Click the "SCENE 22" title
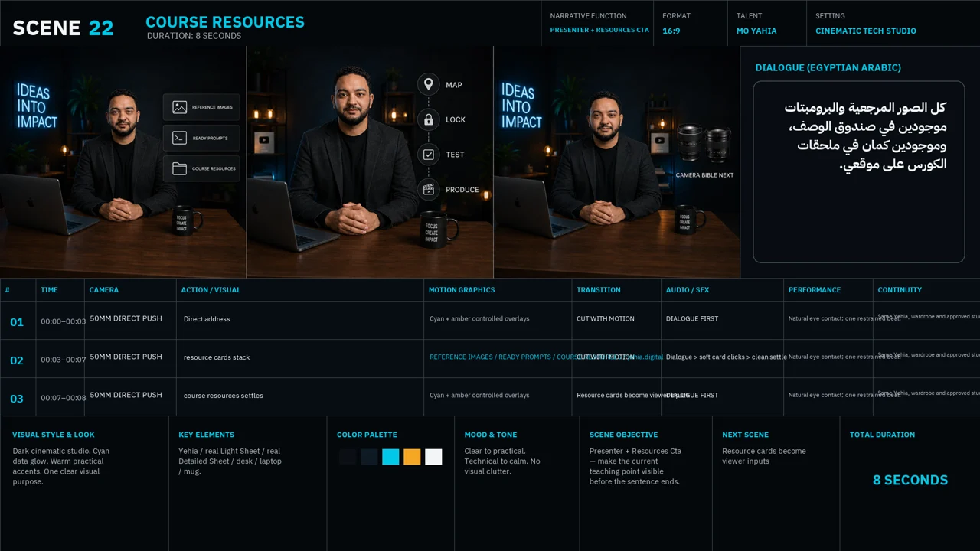This screenshot has height=551, width=980. coord(64,28)
